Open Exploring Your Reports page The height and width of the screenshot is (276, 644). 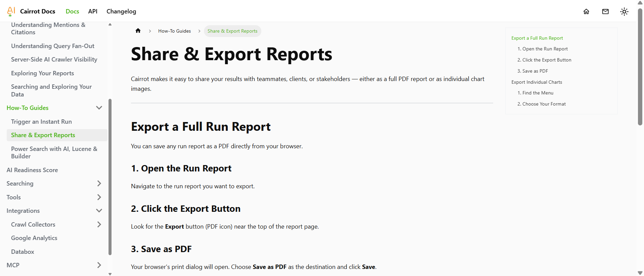42,73
